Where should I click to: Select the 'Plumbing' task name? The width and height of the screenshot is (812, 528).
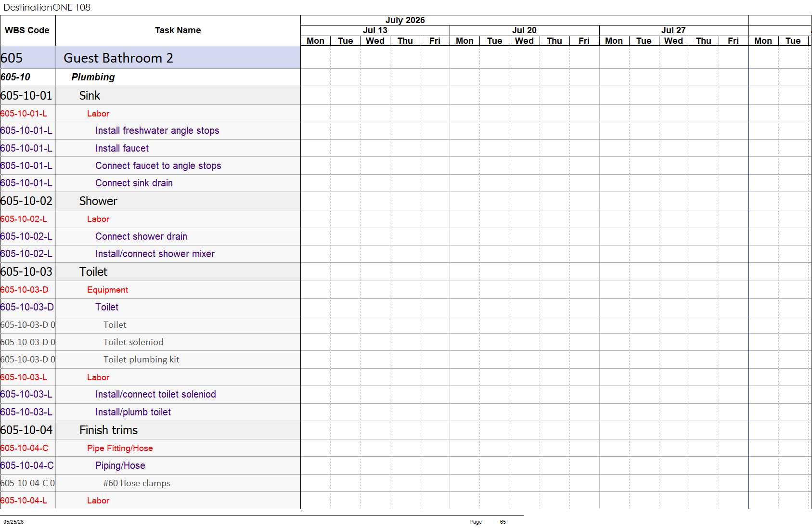click(x=93, y=77)
